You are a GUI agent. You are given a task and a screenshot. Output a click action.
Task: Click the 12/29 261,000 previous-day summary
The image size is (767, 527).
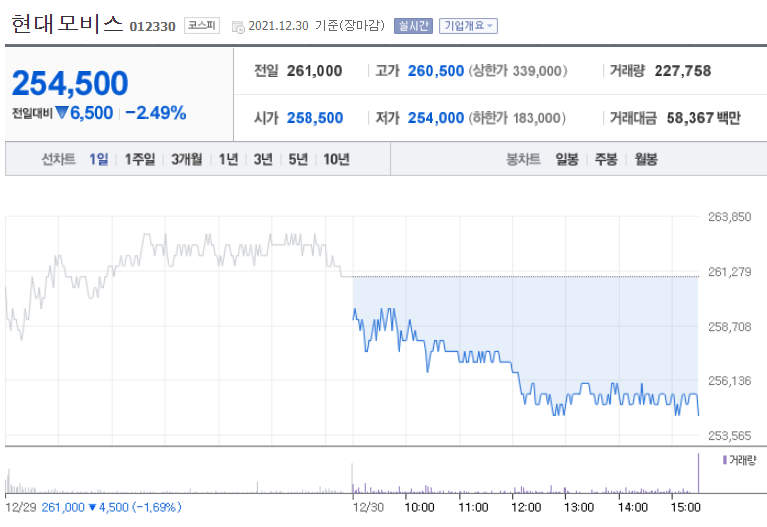[93, 507]
